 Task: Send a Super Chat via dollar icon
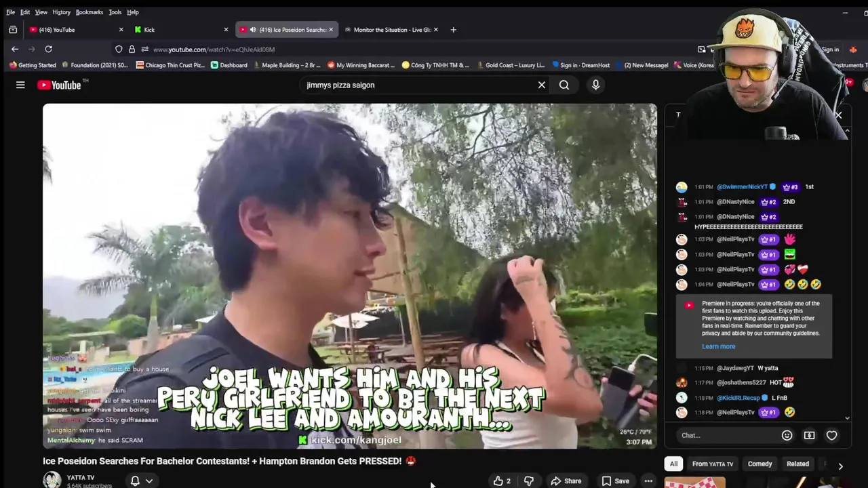(809, 435)
